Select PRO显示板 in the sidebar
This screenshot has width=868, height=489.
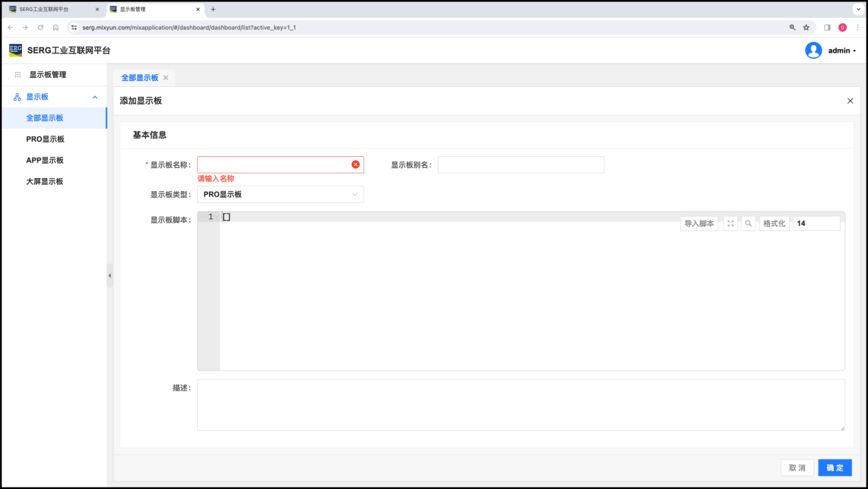45,139
